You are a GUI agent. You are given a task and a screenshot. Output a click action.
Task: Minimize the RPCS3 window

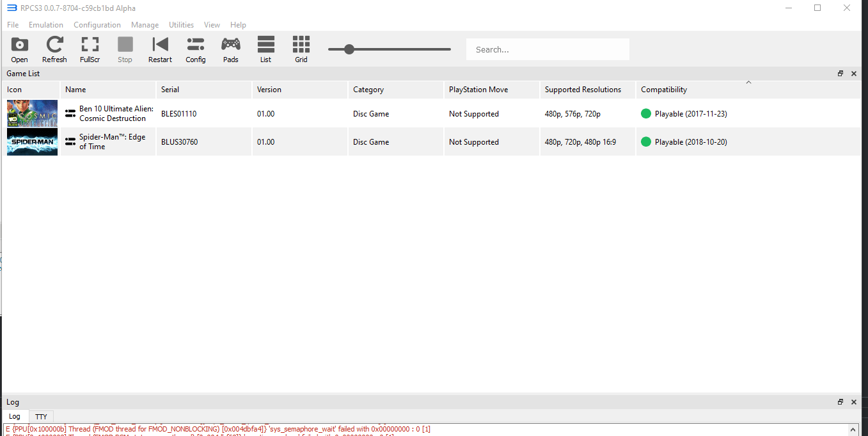[788, 8]
